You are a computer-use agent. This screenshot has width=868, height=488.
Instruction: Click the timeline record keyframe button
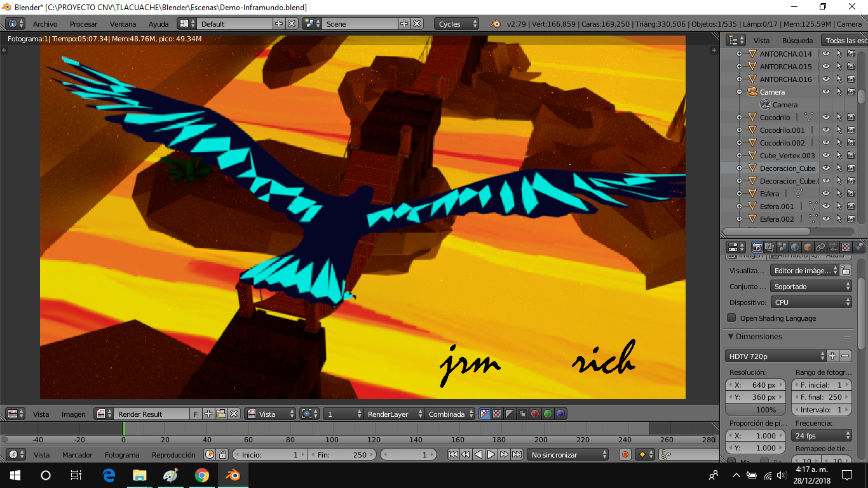pyautogui.click(x=625, y=454)
